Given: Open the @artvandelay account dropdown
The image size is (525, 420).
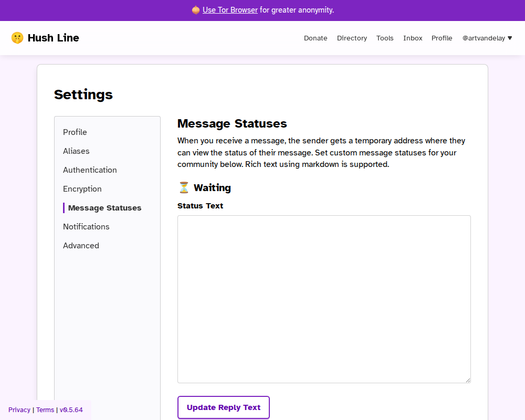Looking at the screenshot, I should pyautogui.click(x=487, y=38).
